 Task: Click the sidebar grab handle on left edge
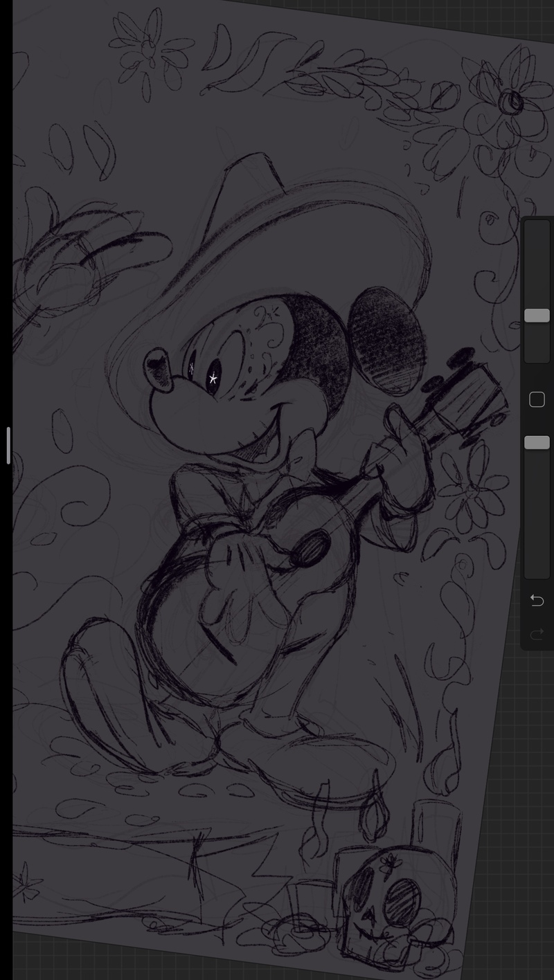[8, 445]
